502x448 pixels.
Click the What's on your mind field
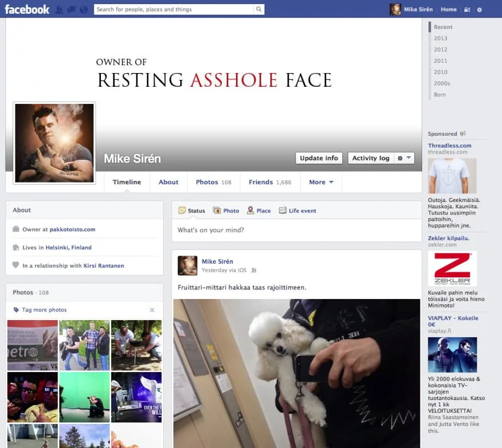[x=296, y=231]
